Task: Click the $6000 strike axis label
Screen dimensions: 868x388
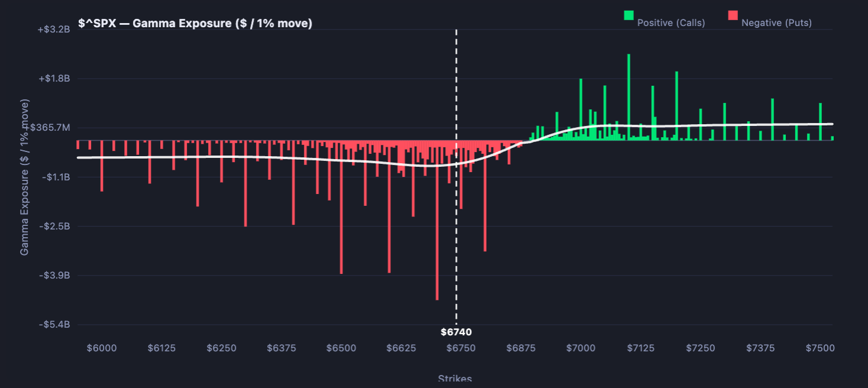Action: click(x=102, y=348)
